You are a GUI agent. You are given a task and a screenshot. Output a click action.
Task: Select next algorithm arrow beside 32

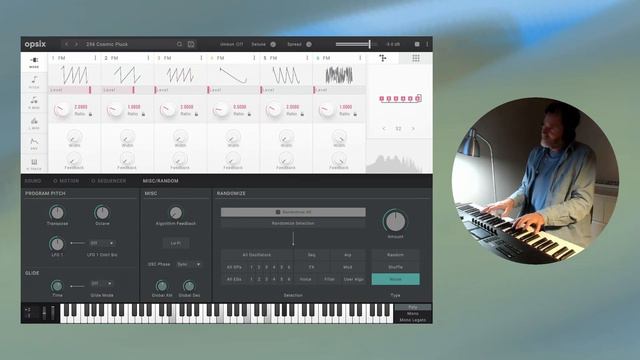(413, 129)
